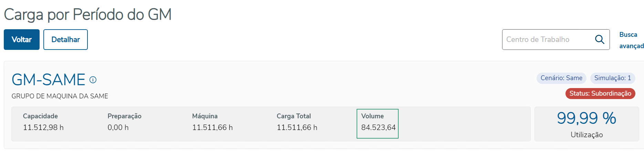644x151 pixels.
Task: Click the 99,99 % utilization figure
Action: [x=586, y=118]
